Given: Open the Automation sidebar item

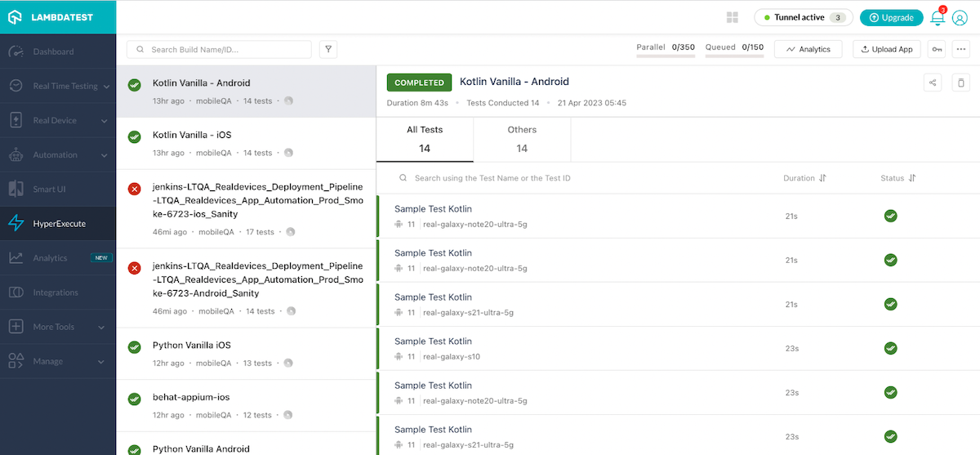Looking at the screenshot, I should (x=57, y=155).
